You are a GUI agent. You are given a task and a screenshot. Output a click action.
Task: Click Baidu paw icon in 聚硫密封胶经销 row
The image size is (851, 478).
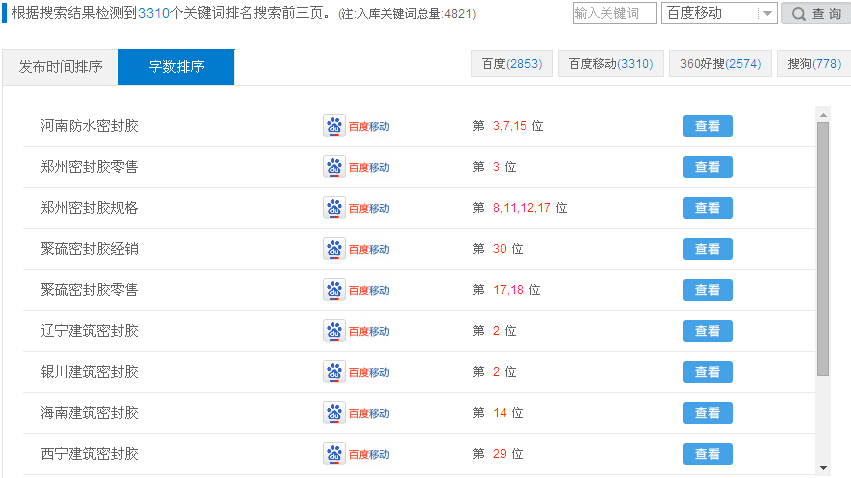(334, 249)
